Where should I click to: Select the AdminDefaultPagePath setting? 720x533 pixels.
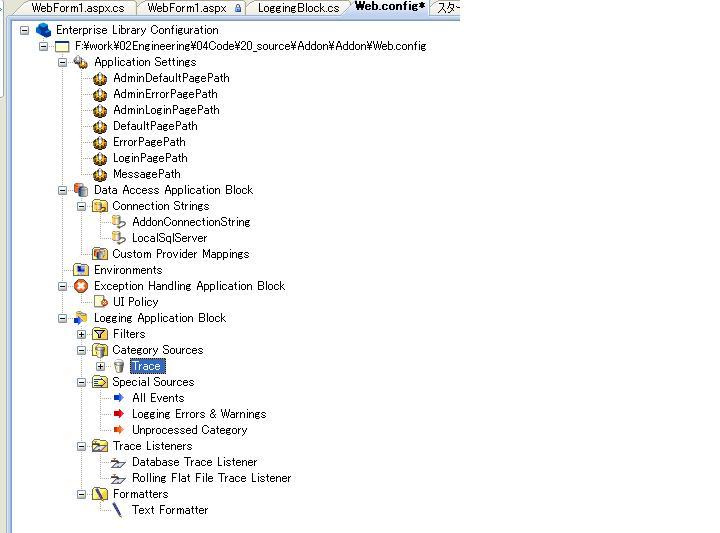(171, 78)
